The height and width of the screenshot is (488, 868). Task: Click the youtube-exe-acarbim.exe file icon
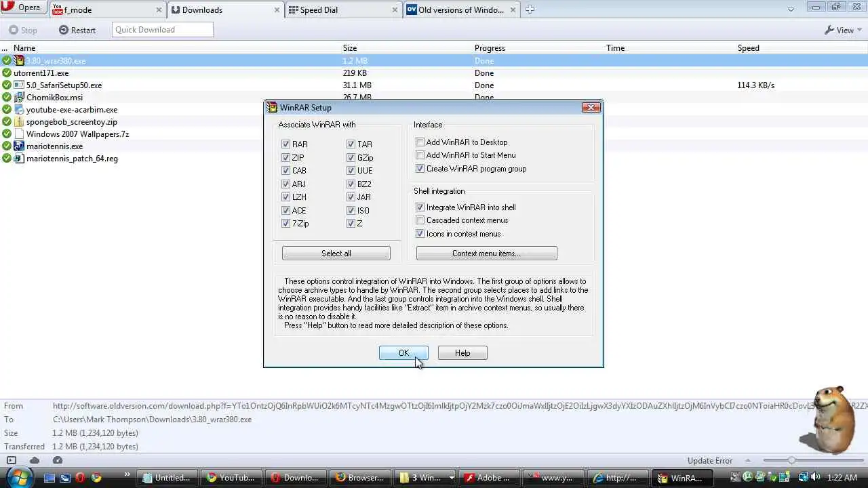click(19, 110)
